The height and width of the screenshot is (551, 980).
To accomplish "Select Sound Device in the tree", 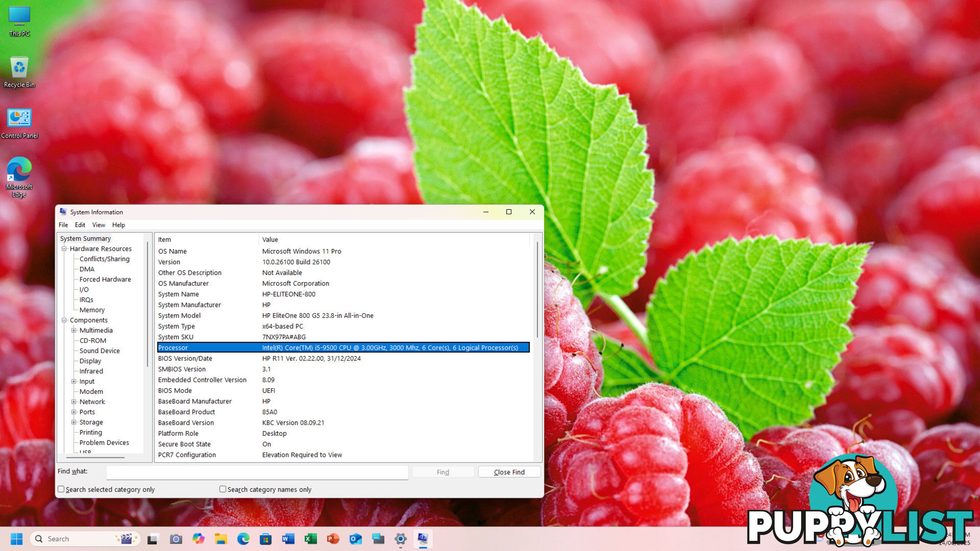I will tap(99, 351).
